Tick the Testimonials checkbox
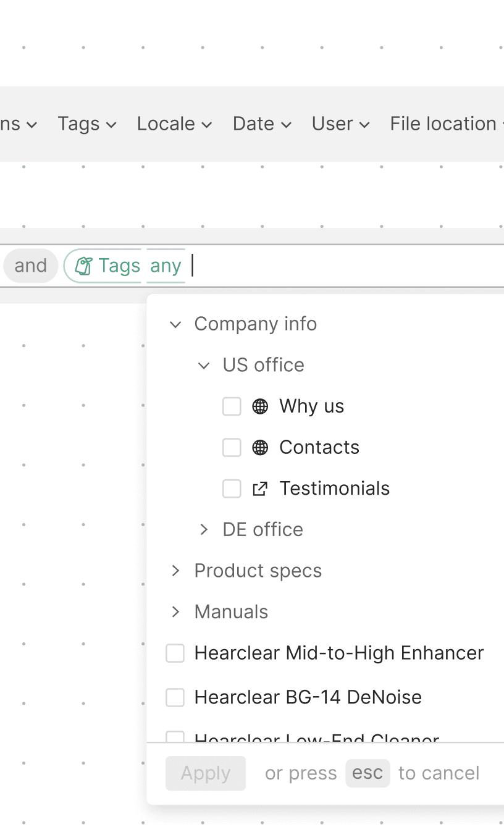The image size is (504, 835). click(x=232, y=489)
